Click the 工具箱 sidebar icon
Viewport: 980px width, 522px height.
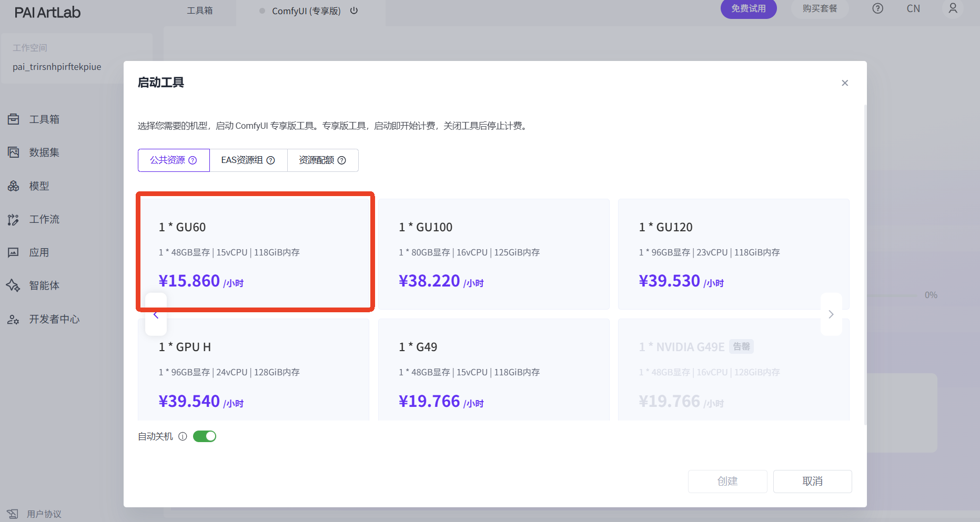pos(14,119)
